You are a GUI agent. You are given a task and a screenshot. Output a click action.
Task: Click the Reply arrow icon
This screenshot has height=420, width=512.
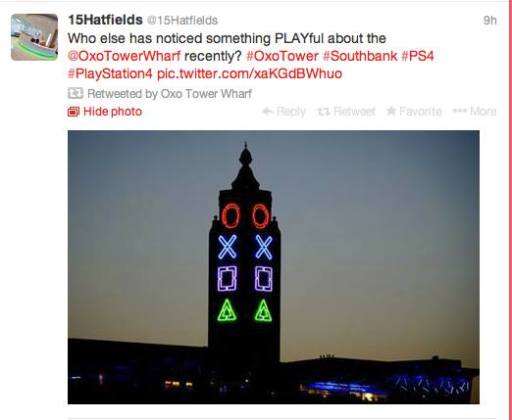[268, 111]
